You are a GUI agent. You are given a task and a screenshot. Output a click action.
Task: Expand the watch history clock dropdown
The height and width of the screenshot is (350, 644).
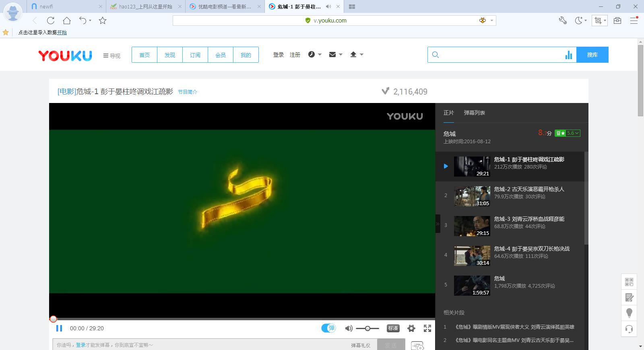(x=315, y=55)
